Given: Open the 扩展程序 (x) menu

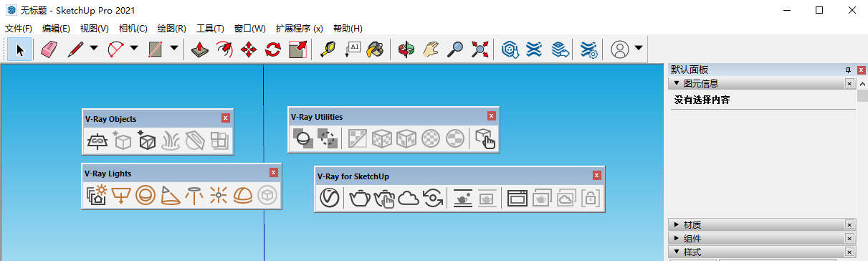Looking at the screenshot, I should (x=300, y=29).
